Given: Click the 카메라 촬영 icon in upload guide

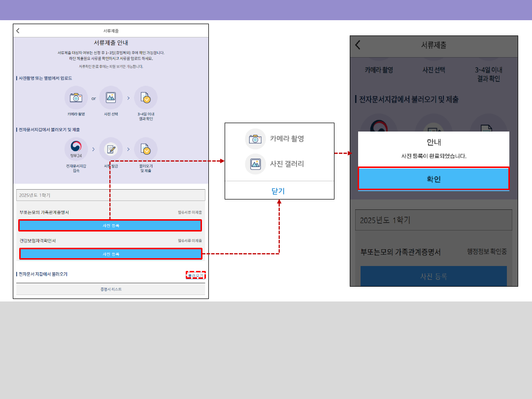Looking at the screenshot, I should click(76, 98).
